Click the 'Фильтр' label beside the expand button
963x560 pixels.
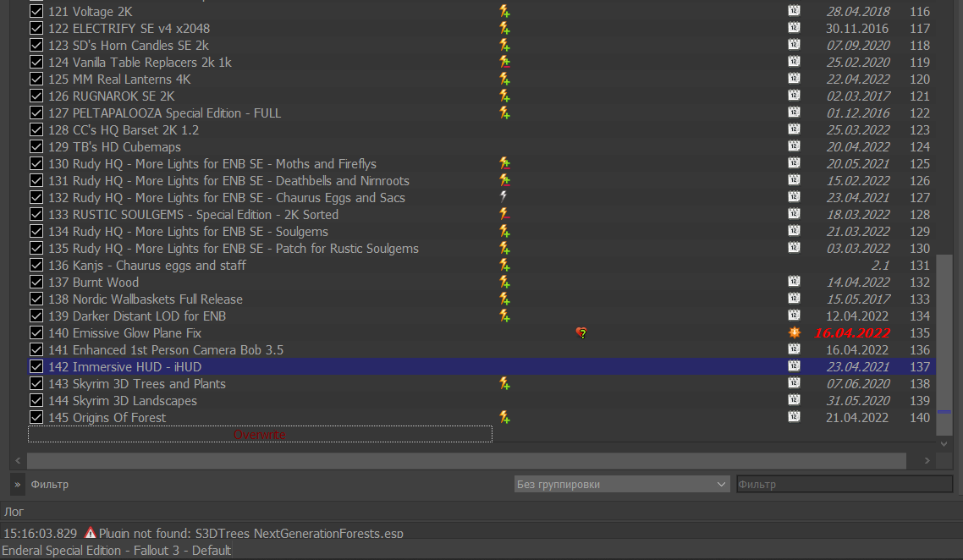click(x=50, y=485)
